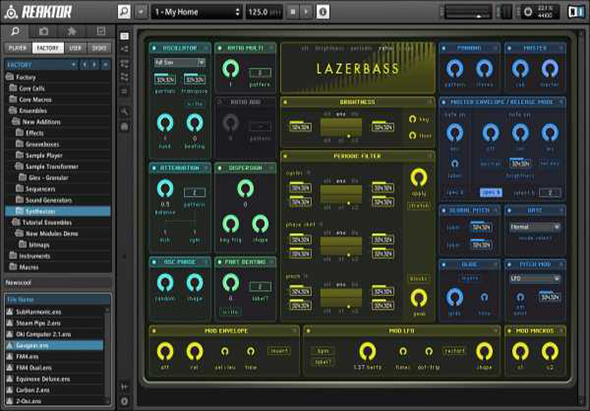Viewport: 590px width, 411px height.
Task: Toggle the MOD LFO module power LED
Action: 308,331
